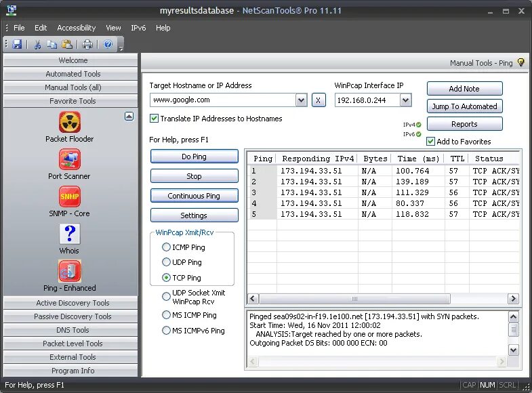The image size is (532, 393).
Task: Expand the External Tools section
Action: pyautogui.click(x=70, y=357)
